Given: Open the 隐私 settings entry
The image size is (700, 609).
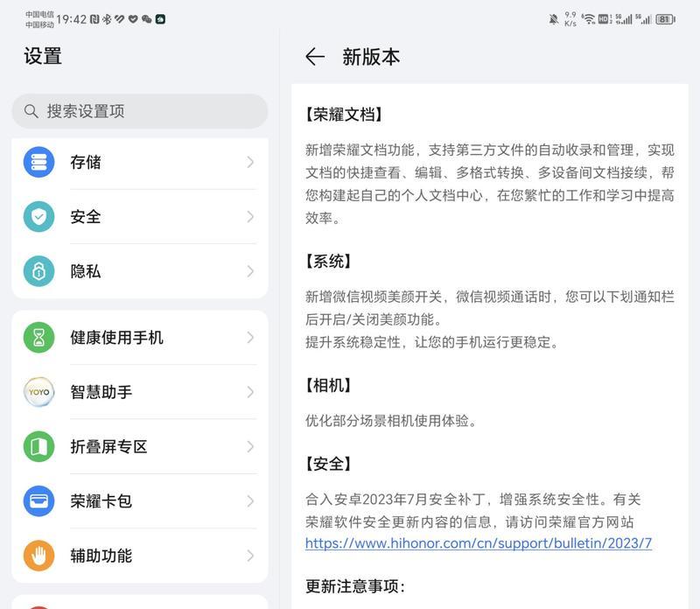Looking at the screenshot, I should click(140, 271).
